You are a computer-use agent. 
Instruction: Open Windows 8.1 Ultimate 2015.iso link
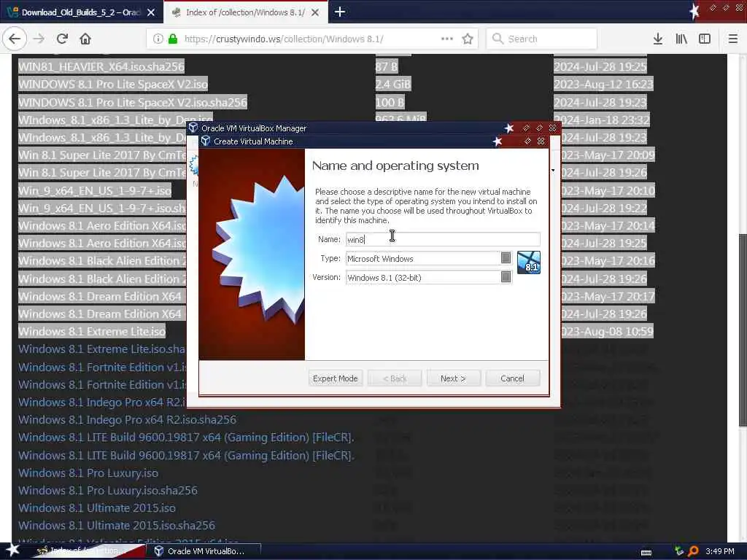[97, 508]
